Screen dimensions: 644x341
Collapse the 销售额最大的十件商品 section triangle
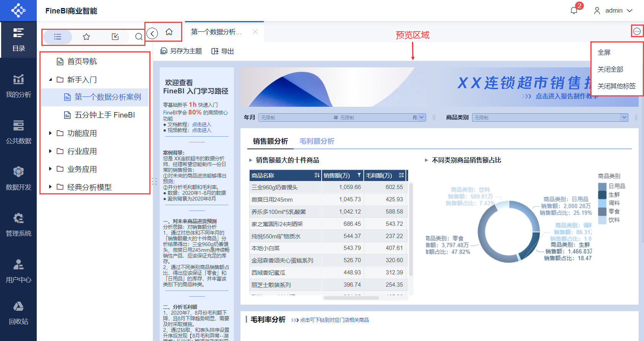click(251, 160)
